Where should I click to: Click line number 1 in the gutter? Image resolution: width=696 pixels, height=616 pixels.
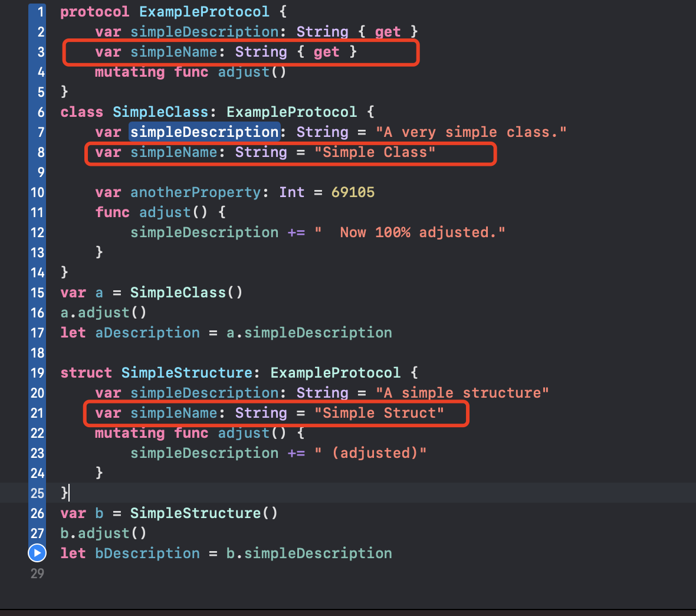pos(40,12)
